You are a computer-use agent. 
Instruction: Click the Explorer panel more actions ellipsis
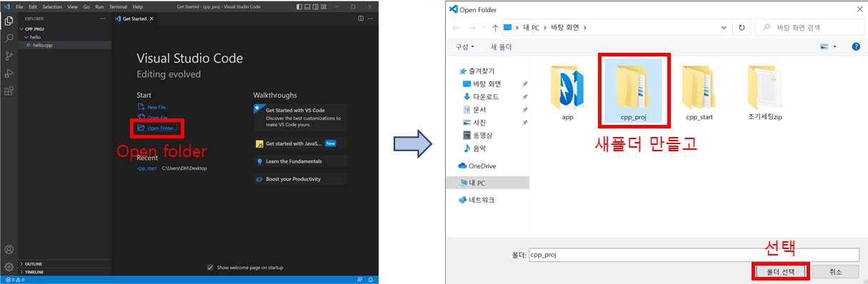[103, 18]
